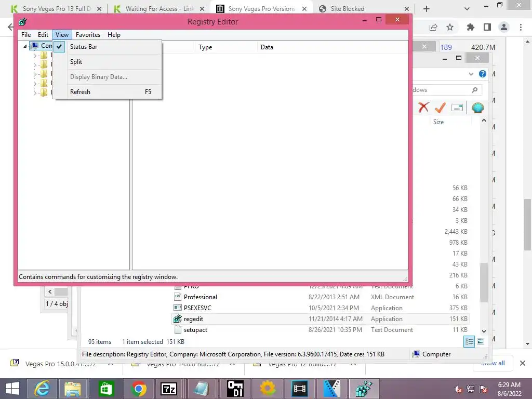This screenshot has height=399, width=532.
Task: Switch Explorer to large icons view button
Action: [481, 342]
